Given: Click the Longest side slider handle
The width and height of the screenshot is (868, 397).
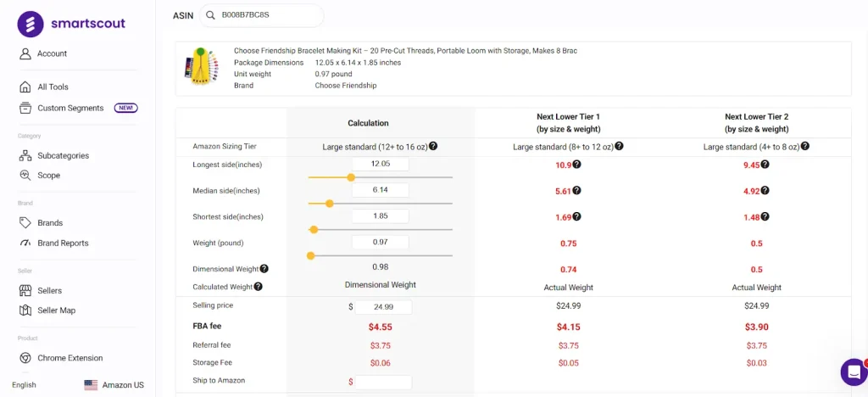Looking at the screenshot, I should click(x=351, y=177).
